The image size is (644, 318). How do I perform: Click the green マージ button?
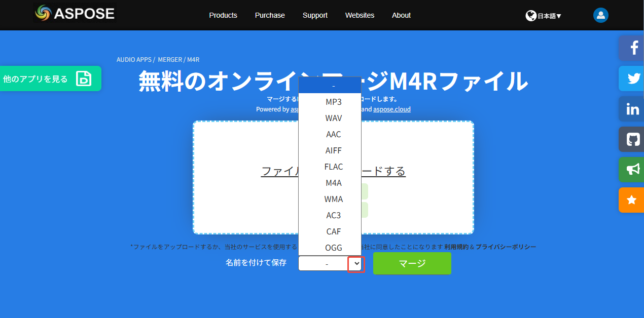pos(412,263)
